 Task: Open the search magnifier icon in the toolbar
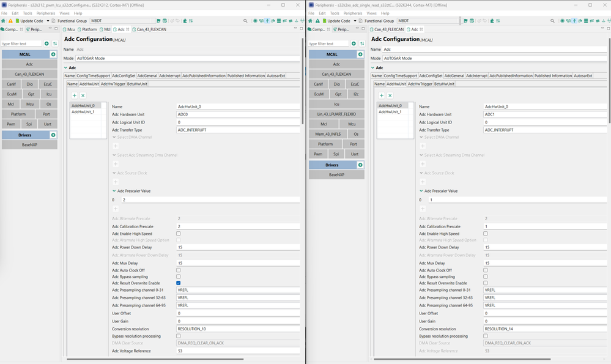246,20
